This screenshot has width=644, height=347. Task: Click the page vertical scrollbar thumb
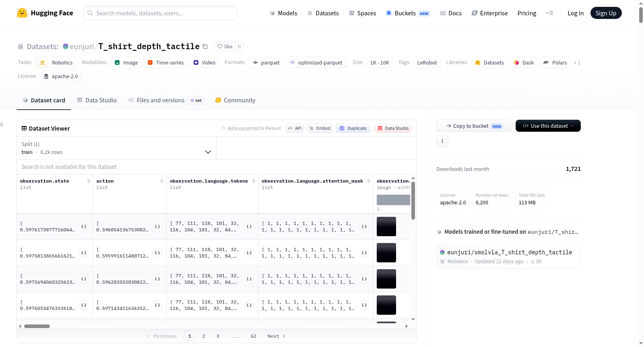pos(641,15)
